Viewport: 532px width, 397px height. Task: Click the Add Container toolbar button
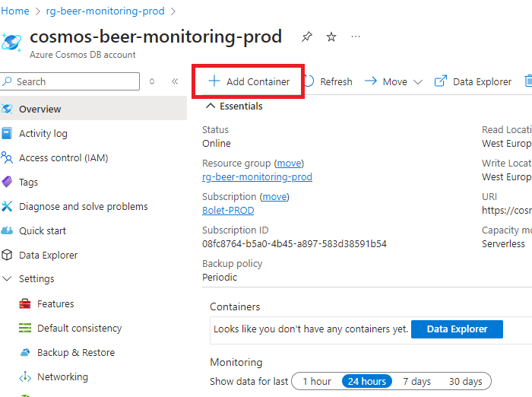point(249,81)
